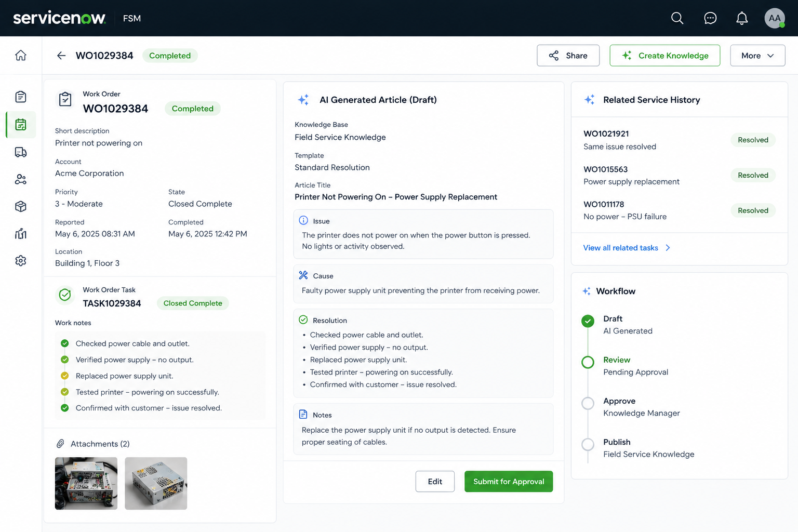Open the truck dispatch sidebar icon
The image size is (798, 532).
tap(21, 152)
